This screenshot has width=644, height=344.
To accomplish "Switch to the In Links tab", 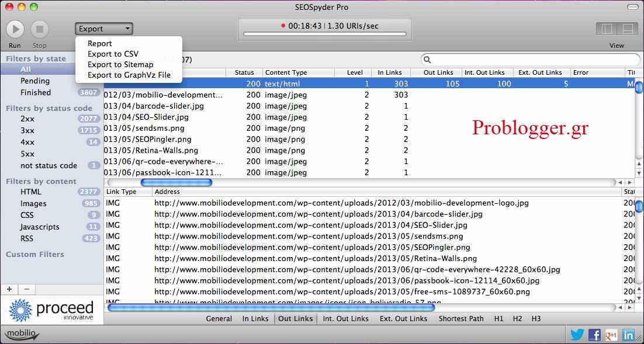I will (255, 318).
